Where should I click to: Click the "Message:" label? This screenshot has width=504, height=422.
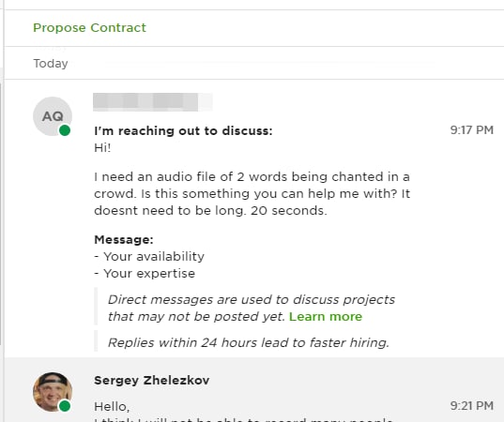(124, 239)
